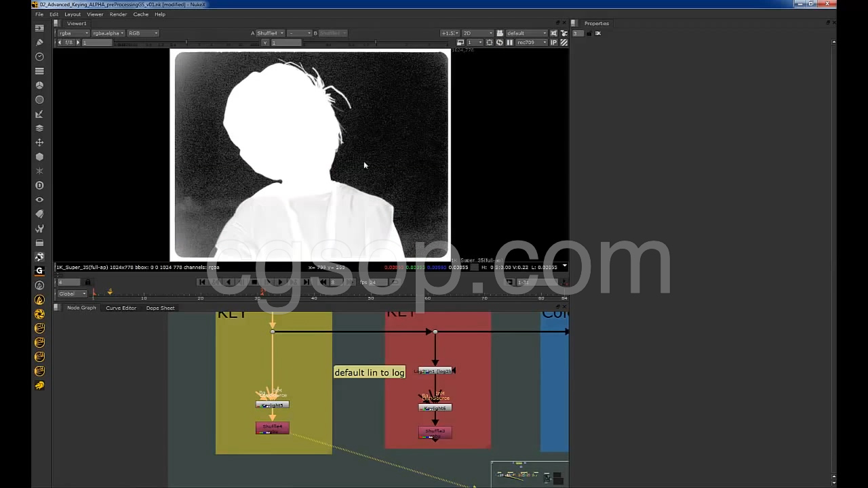Click the node graph minimap thumbnail
Image resolution: width=868 pixels, height=488 pixels.
(530, 473)
